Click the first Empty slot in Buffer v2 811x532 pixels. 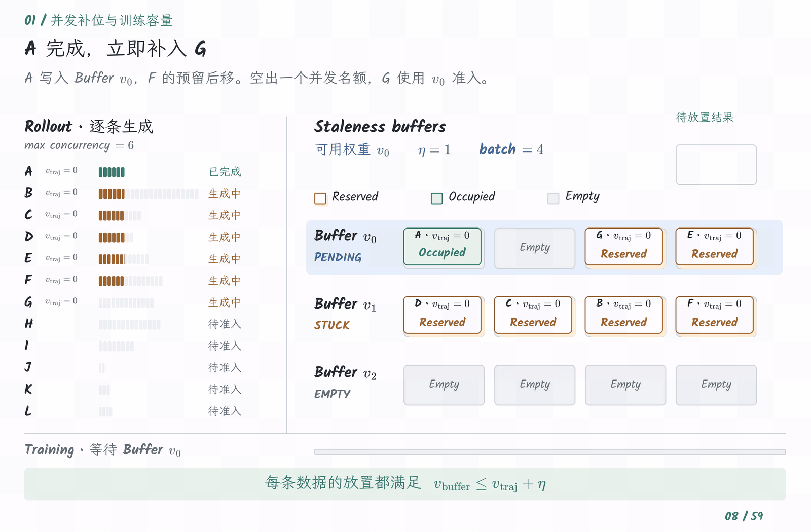point(444,385)
